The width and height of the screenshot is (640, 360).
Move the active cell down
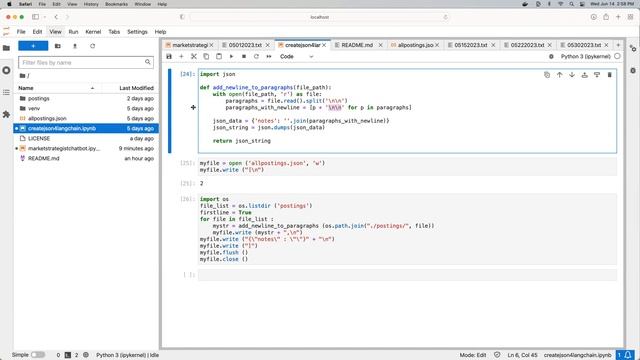[572, 75]
